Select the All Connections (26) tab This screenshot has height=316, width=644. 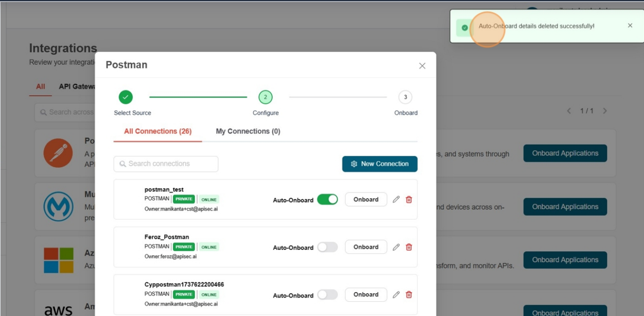(157, 131)
